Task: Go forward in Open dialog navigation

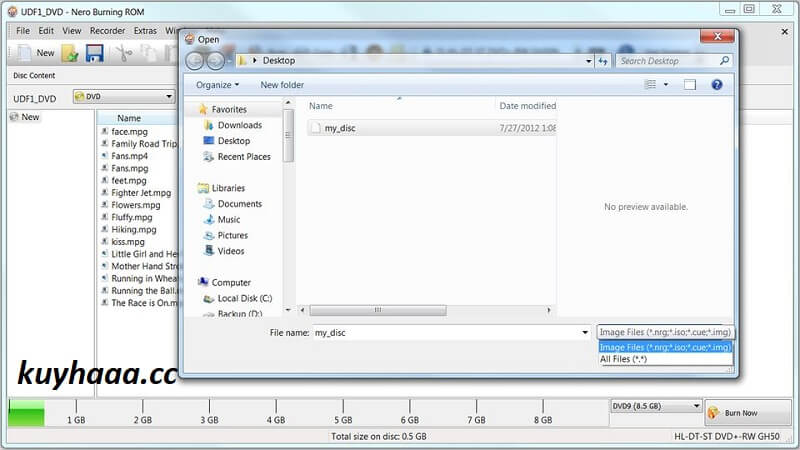Action: click(x=215, y=61)
